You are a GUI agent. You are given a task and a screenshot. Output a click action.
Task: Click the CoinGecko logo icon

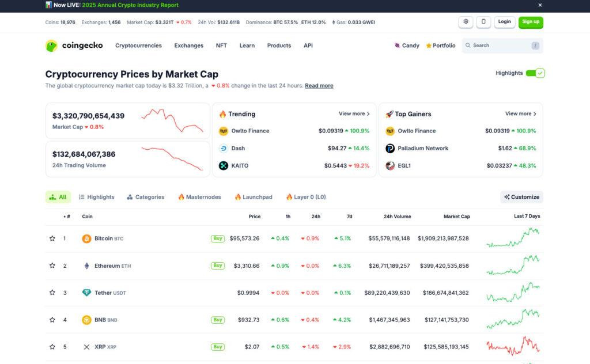pos(52,45)
